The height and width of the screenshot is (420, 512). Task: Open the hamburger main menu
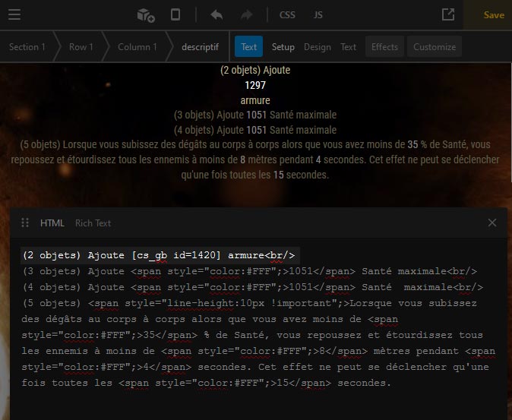point(14,14)
